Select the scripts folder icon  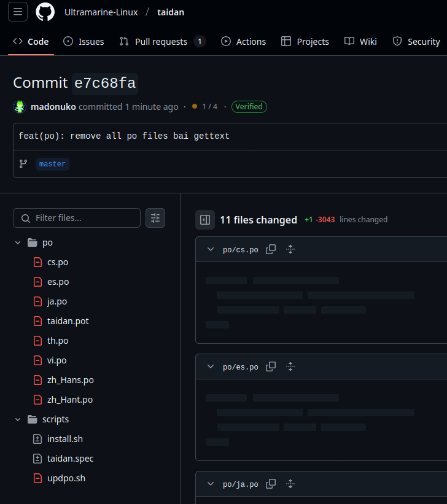click(x=33, y=419)
